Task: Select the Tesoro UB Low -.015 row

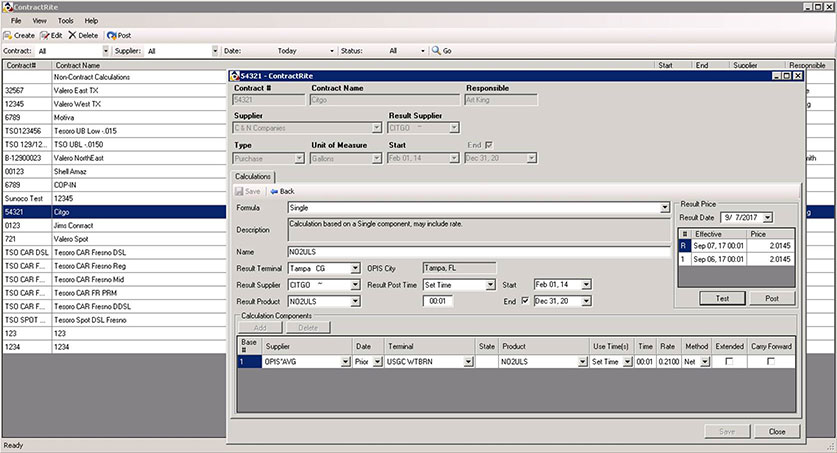Action: (x=114, y=131)
